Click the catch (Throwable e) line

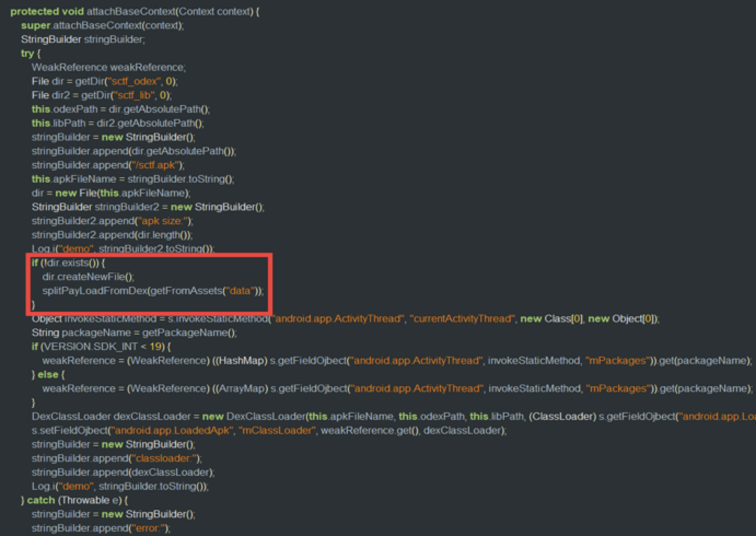(x=74, y=500)
